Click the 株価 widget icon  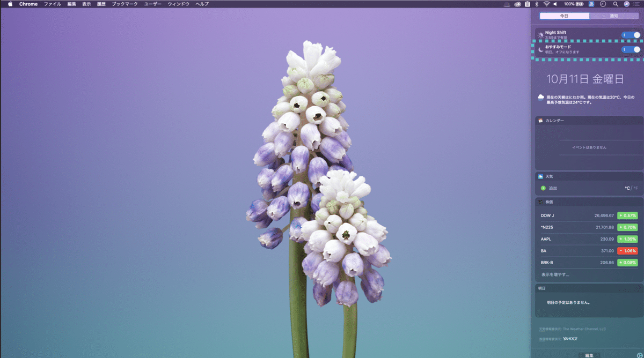(540, 202)
